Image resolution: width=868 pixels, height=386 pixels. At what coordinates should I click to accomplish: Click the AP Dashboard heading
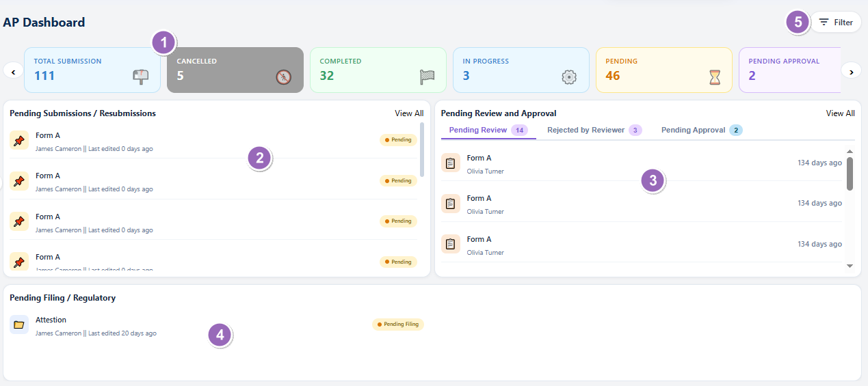[x=44, y=23]
